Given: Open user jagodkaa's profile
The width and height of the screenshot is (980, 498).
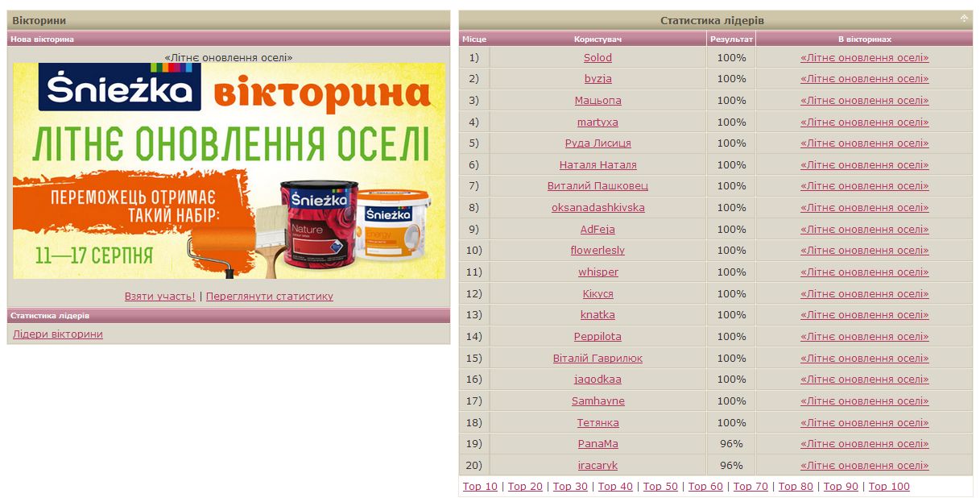Looking at the screenshot, I should click(598, 379).
